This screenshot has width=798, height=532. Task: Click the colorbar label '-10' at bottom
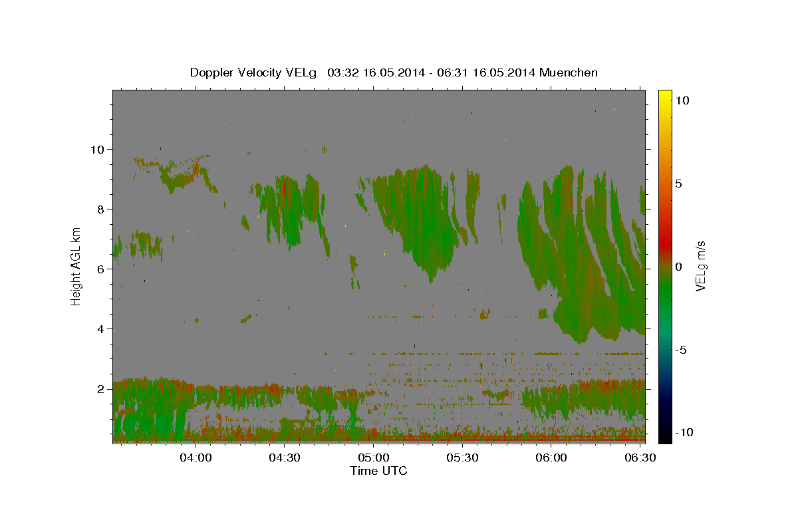point(684,433)
